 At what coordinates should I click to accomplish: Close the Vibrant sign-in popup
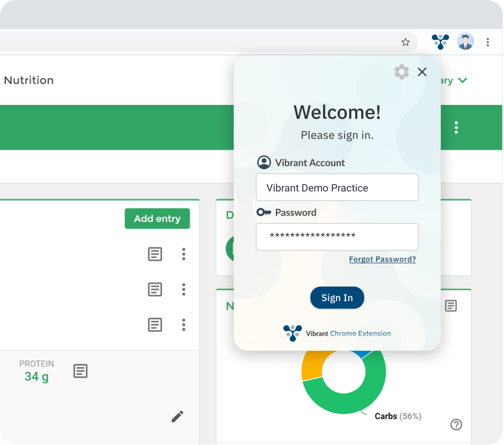pyautogui.click(x=422, y=72)
